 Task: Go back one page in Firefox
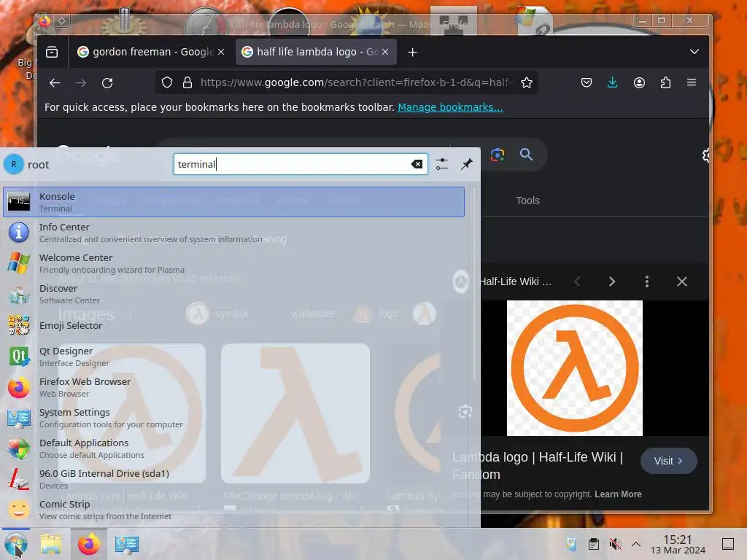click(54, 83)
